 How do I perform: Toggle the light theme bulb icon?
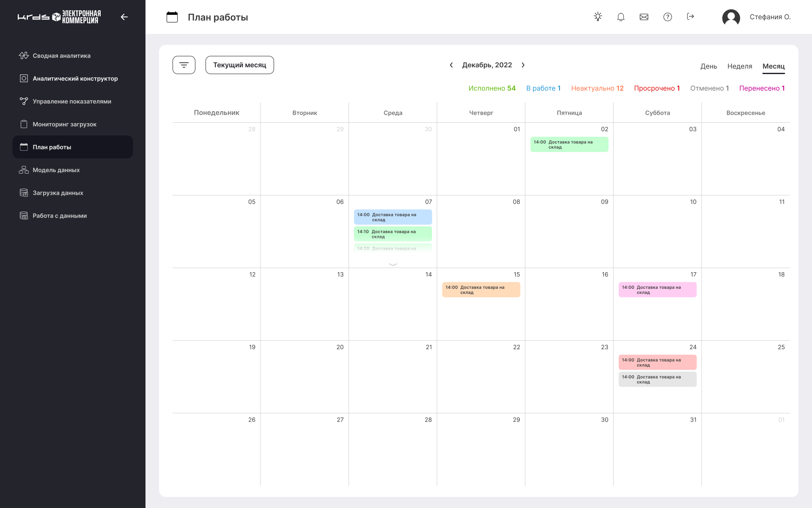click(x=598, y=17)
